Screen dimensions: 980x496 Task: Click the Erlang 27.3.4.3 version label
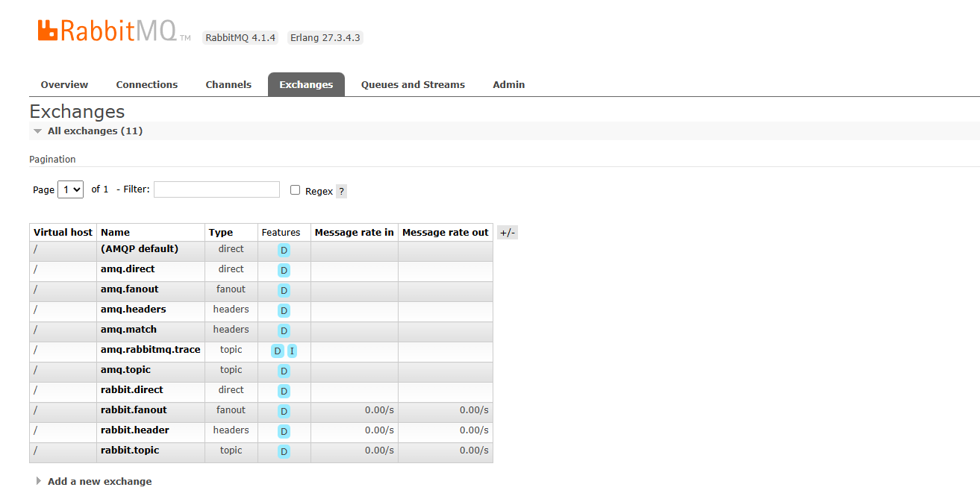click(x=325, y=37)
